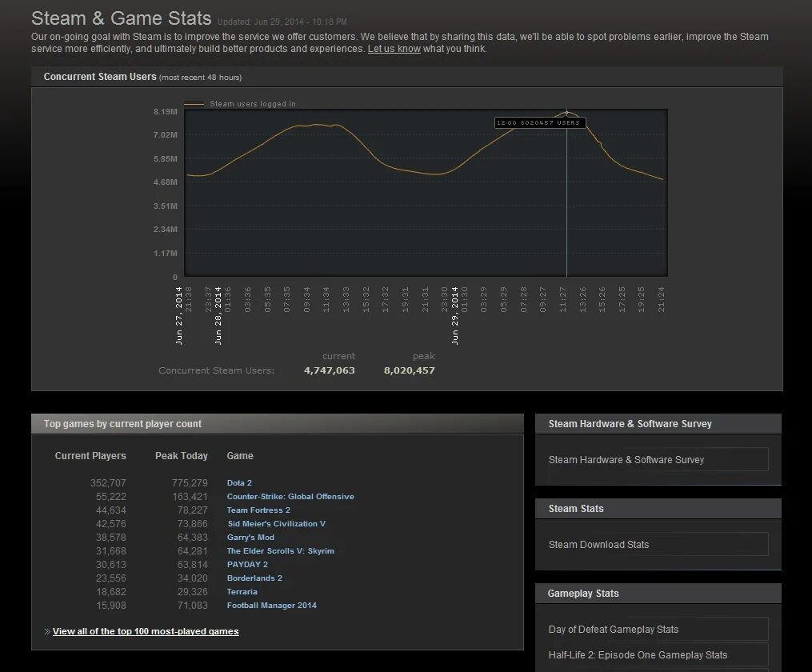Click the peak value 8,020,457
The height and width of the screenshot is (672, 812).
409,370
